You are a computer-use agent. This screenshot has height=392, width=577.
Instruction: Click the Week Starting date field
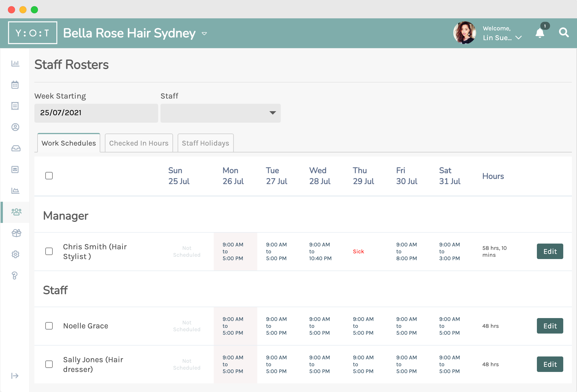96,113
